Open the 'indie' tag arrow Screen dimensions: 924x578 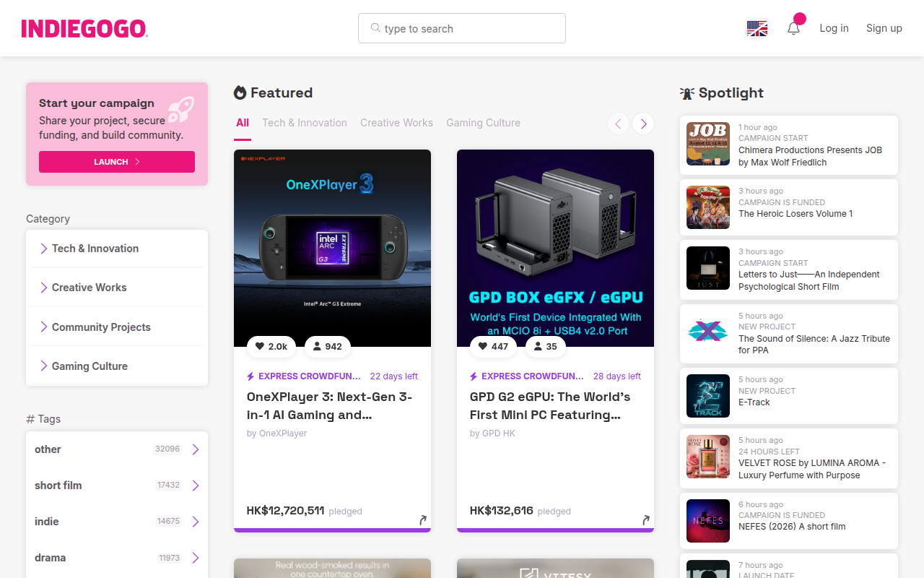[x=195, y=522]
